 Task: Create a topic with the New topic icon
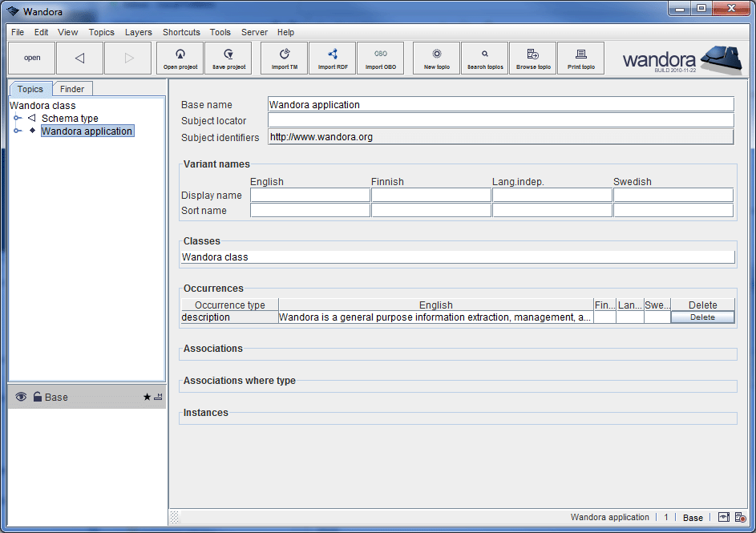436,58
